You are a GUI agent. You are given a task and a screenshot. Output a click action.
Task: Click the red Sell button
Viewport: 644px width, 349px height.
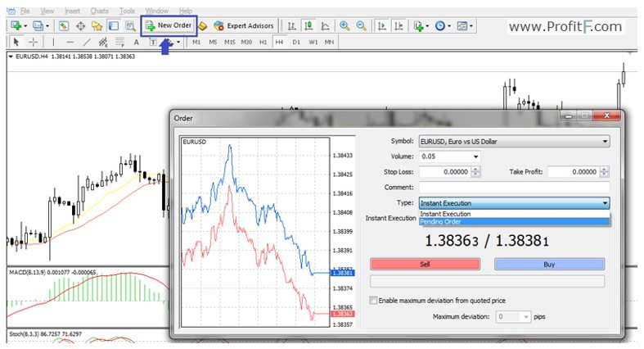pos(425,265)
